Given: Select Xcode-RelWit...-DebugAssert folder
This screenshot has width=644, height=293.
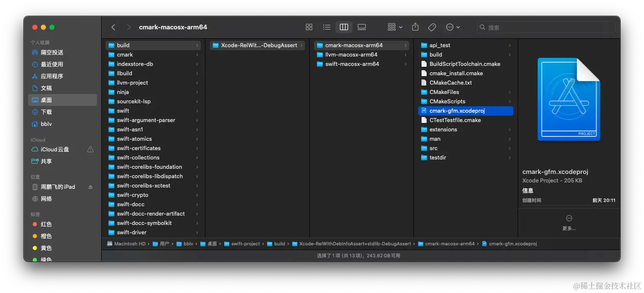Looking at the screenshot, I should click(257, 45).
